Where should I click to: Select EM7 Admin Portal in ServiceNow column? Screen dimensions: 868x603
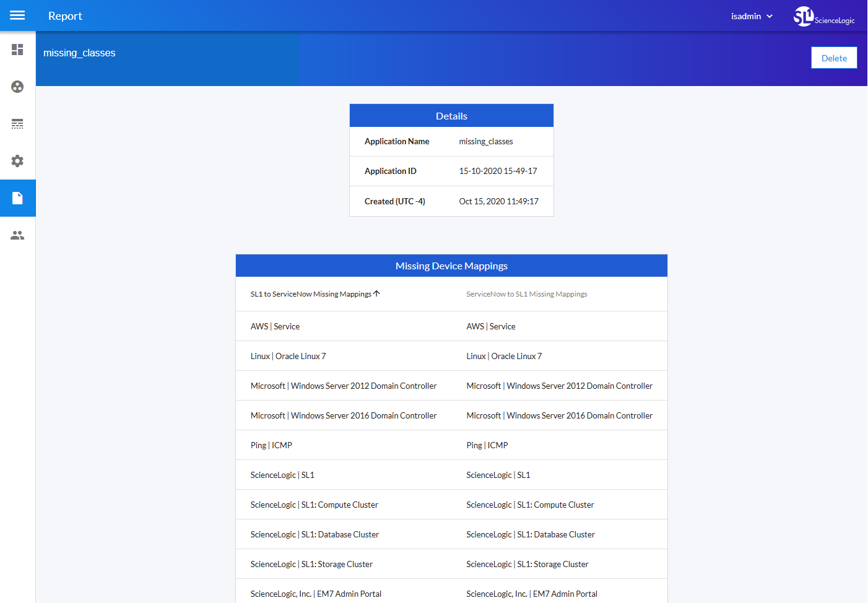click(532, 594)
